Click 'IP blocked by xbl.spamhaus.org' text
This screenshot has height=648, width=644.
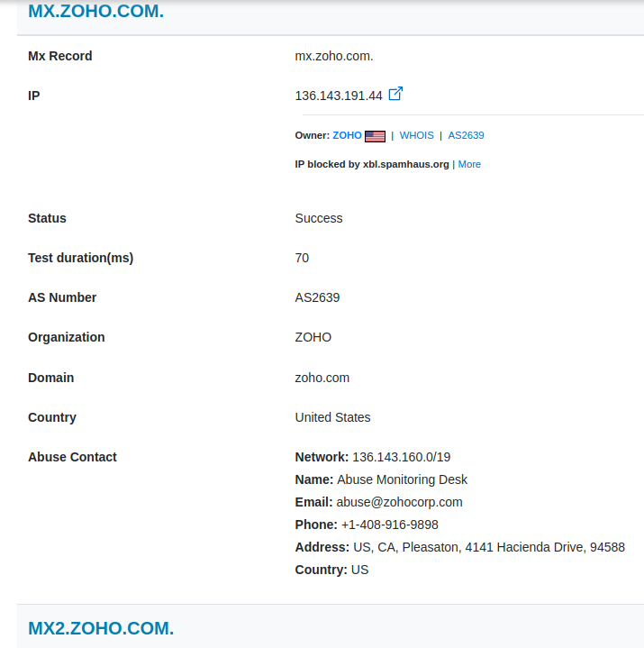click(372, 165)
